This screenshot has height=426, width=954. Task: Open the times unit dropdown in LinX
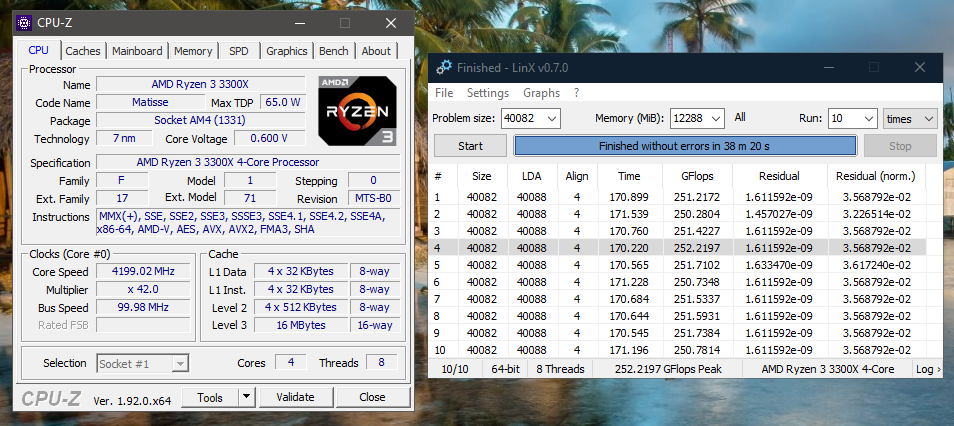click(910, 119)
